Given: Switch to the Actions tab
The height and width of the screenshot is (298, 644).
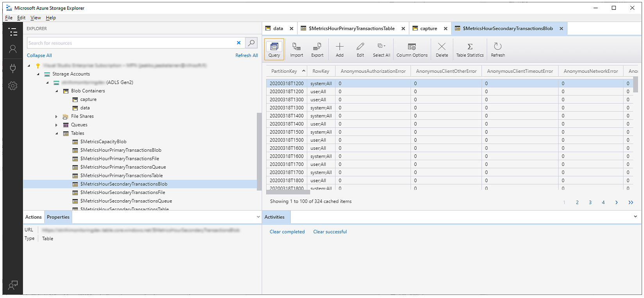Looking at the screenshot, I should (x=34, y=217).
